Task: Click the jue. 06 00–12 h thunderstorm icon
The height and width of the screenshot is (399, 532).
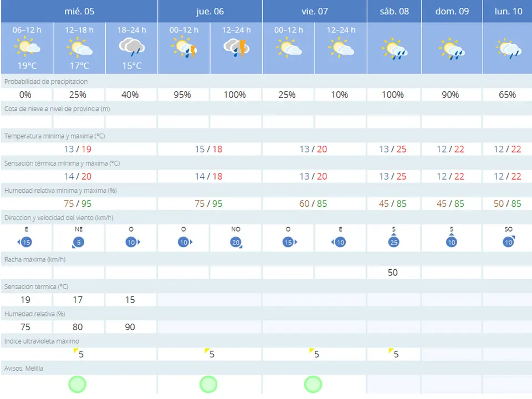Action: click(x=184, y=48)
